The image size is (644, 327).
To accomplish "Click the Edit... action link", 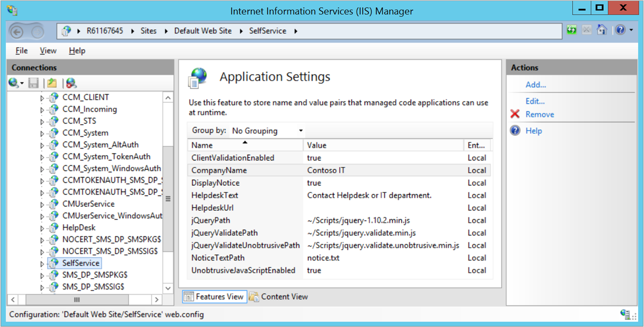I will [535, 101].
